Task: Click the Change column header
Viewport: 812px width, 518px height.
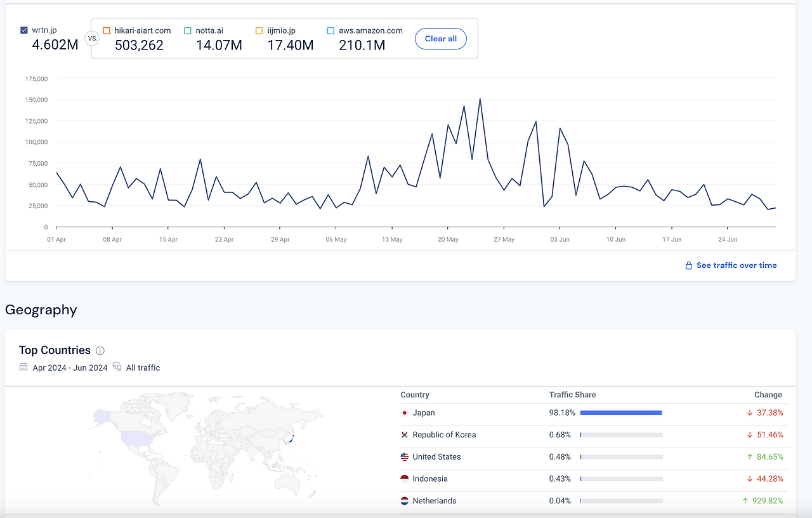Action: [x=768, y=395]
